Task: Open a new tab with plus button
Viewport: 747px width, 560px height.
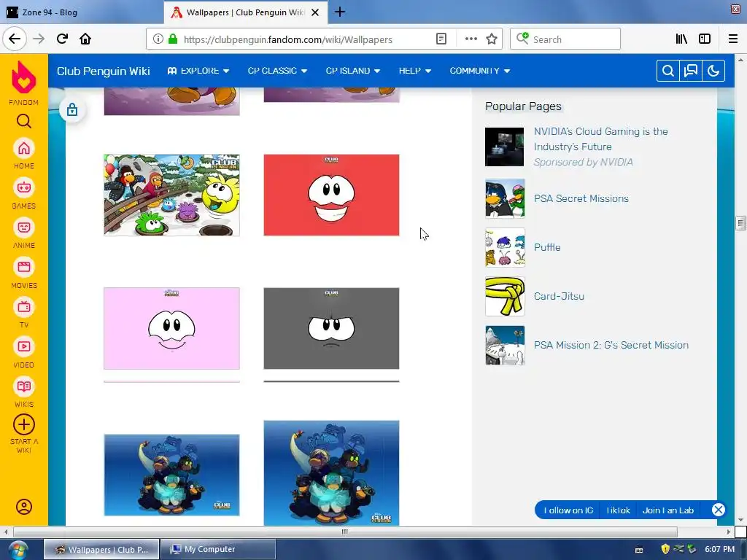Action: tap(340, 12)
